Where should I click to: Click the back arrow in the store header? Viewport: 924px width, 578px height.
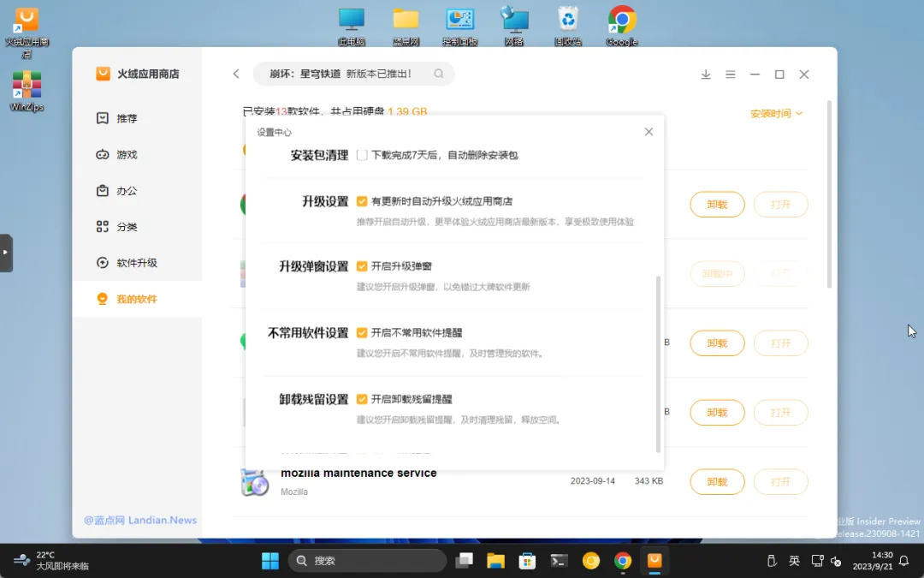tap(236, 74)
